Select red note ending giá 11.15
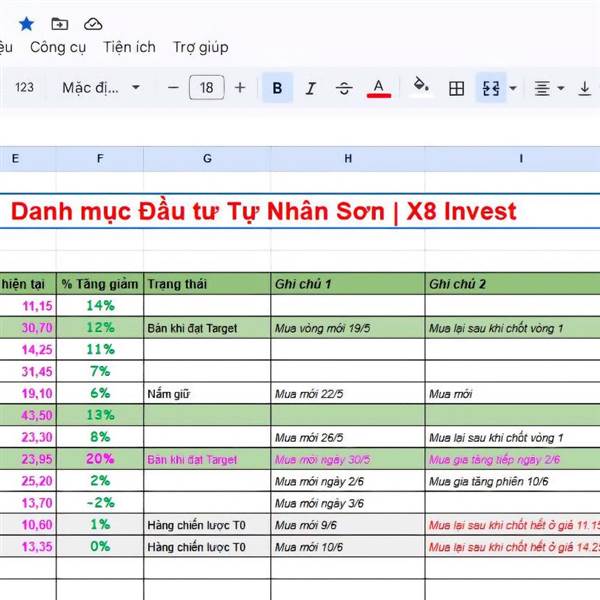 pyautogui.click(x=512, y=525)
